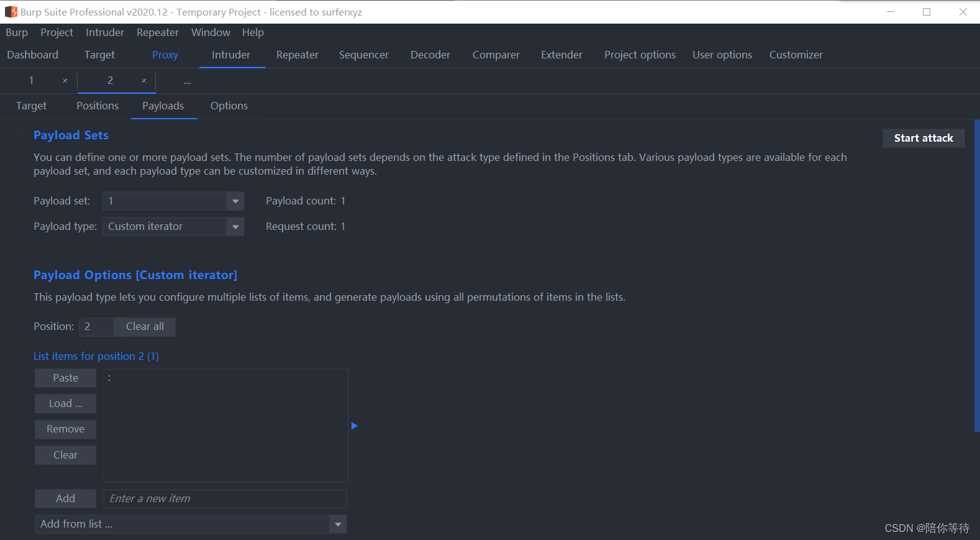
Task: Click the List items for position 2 label
Action: tap(96, 356)
